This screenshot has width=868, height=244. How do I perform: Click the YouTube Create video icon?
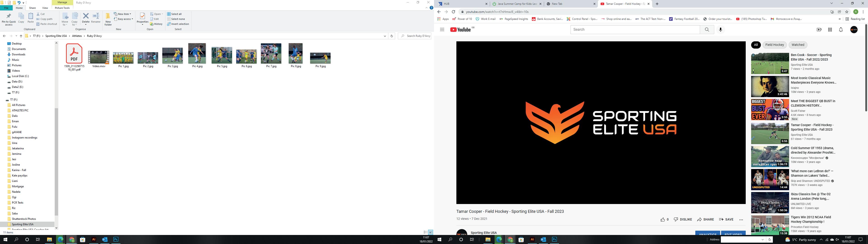pyautogui.click(x=819, y=30)
